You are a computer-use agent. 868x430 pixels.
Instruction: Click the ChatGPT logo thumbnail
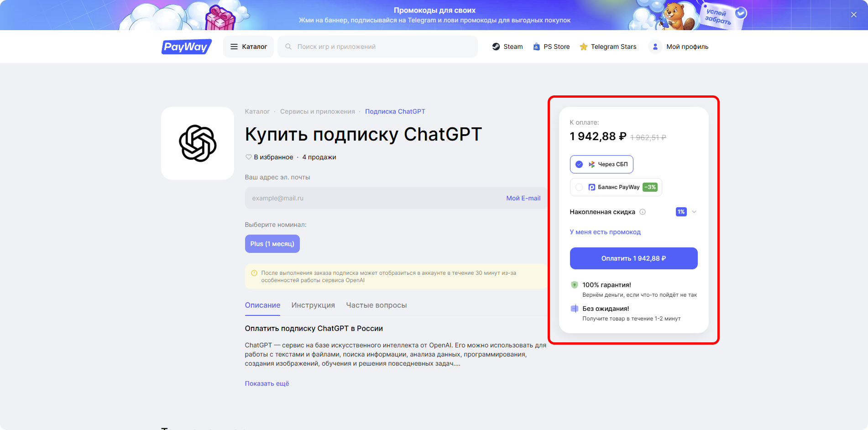(x=198, y=143)
